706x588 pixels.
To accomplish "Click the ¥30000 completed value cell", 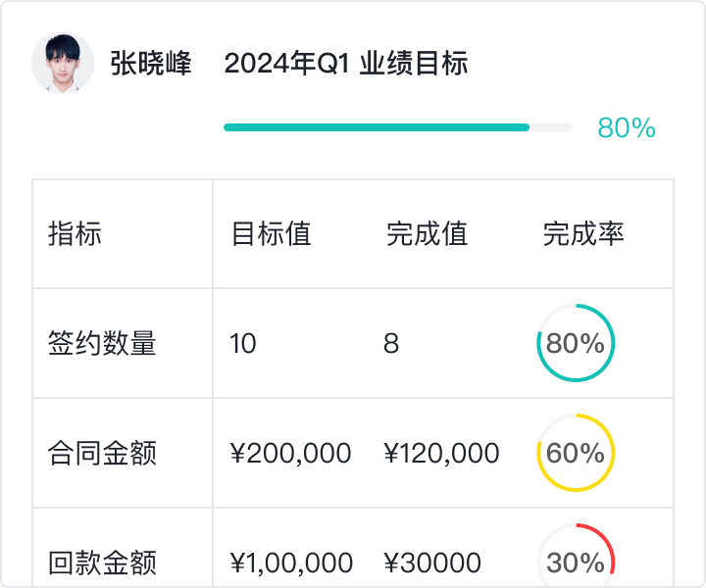I will pyautogui.click(x=432, y=563).
